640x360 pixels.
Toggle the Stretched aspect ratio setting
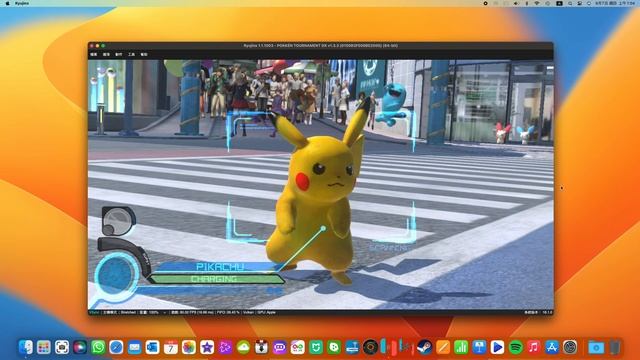(x=128, y=312)
